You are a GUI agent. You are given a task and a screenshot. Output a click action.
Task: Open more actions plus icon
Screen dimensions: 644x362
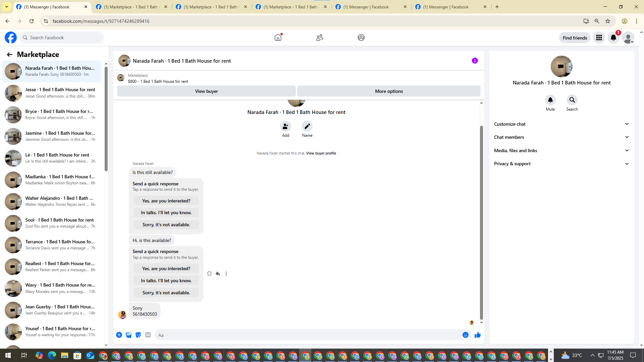[119, 335]
